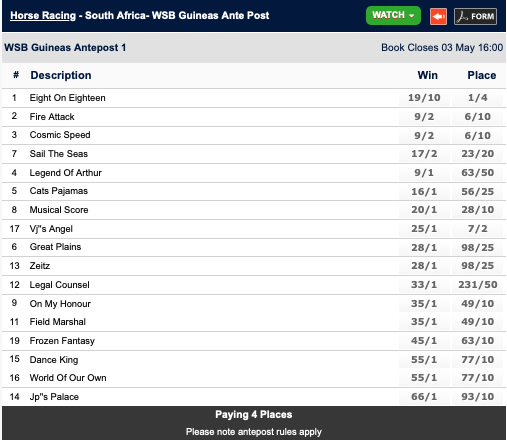Select Jp's Palace win odds 66/1
The width and height of the screenshot is (507, 440).
[x=424, y=397]
